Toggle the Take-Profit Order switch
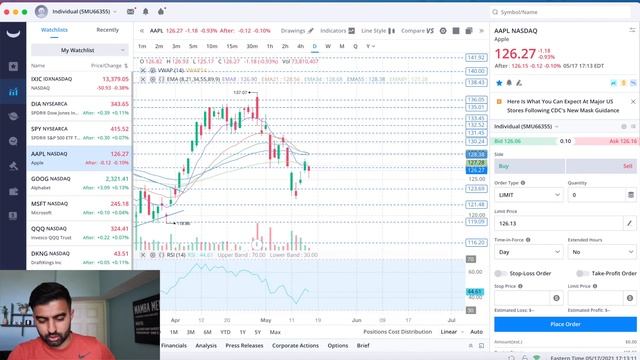The width and height of the screenshot is (640, 360). (582, 273)
